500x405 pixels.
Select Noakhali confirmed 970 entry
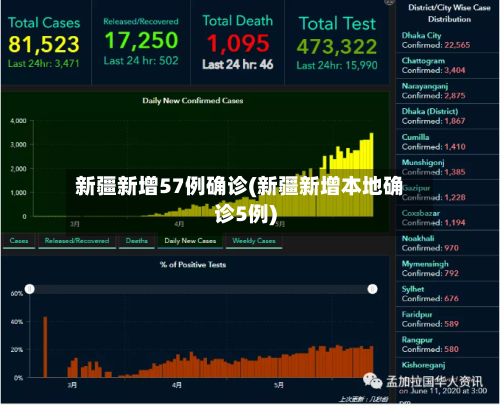(447, 243)
